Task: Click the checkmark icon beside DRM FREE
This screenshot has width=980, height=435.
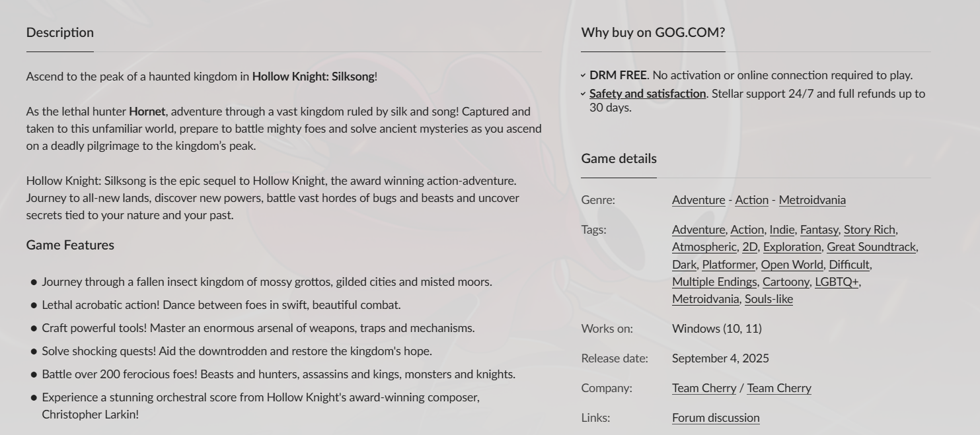Action: point(584,76)
